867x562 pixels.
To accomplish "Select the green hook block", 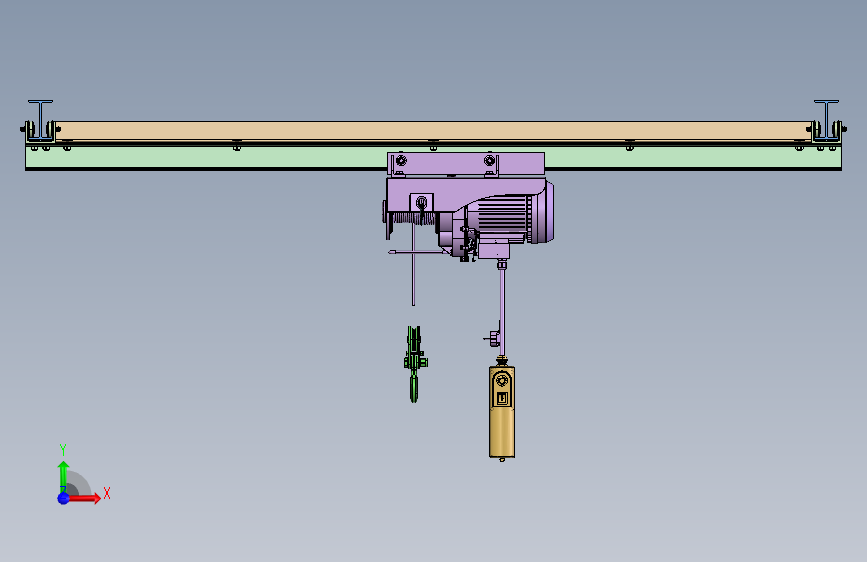I will pos(414,363).
